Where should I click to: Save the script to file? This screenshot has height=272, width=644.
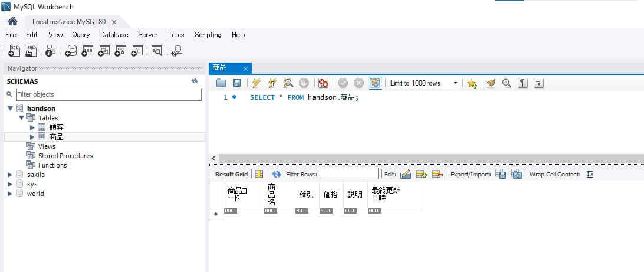coord(236,83)
